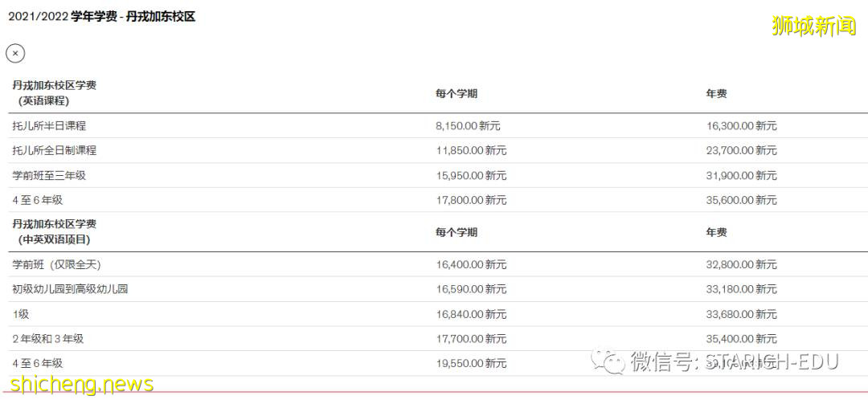Screen dimensions: 868x400
Task: Click the 学前班（仅限全天）row label
Action: click(x=56, y=264)
